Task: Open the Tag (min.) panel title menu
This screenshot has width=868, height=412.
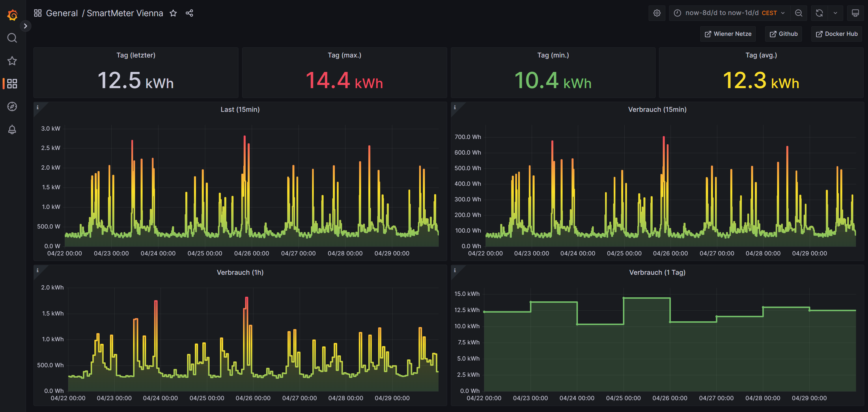Action: click(x=553, y=55)
